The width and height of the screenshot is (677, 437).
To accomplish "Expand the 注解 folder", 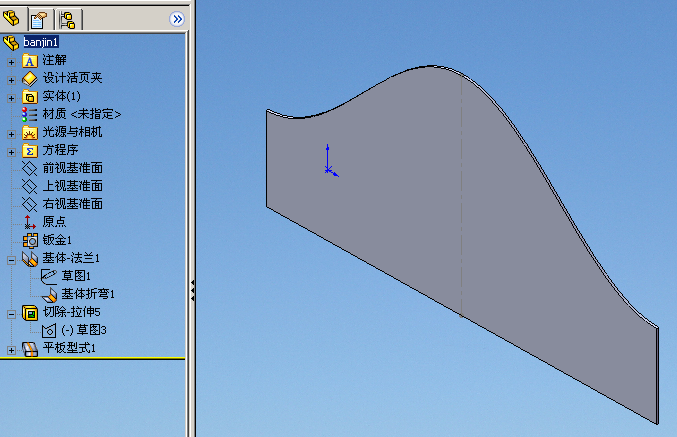I will click(x=11, y=62).
